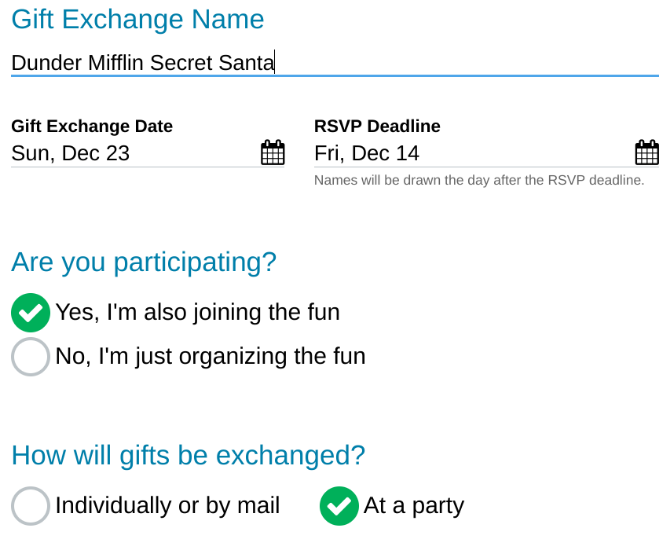The image size is (670, 539).
Task: Click the 'Names will be drawn' hint text
Action: coord(479,180)
